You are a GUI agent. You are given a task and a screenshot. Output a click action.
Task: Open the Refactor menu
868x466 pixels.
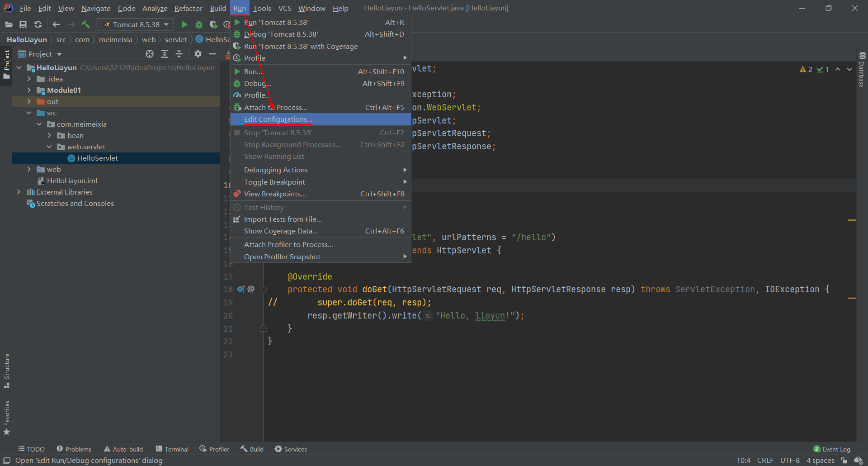(x=189, y=8)
